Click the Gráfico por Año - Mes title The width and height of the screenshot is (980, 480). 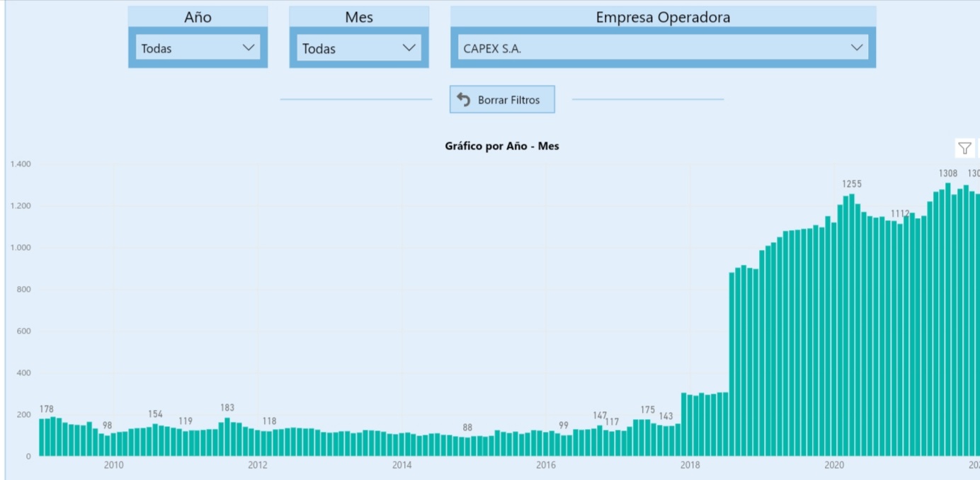(x=502, y=146)
